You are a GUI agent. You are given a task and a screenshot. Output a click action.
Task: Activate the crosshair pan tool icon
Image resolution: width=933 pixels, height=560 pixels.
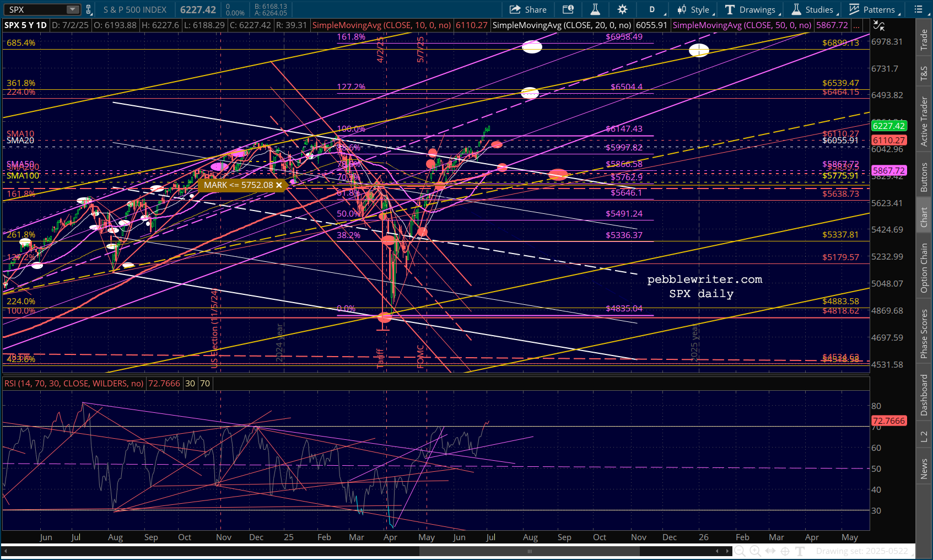click(x=785, y=551)
